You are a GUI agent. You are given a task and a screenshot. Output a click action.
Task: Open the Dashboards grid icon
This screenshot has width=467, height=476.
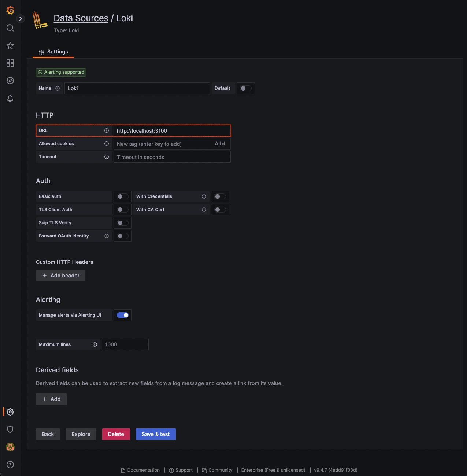[x=10, y=63]
